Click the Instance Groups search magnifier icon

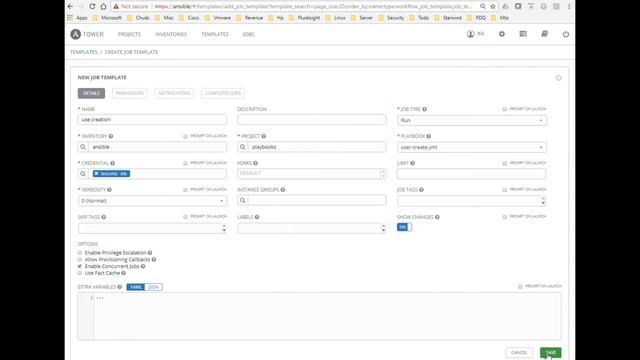242,200
